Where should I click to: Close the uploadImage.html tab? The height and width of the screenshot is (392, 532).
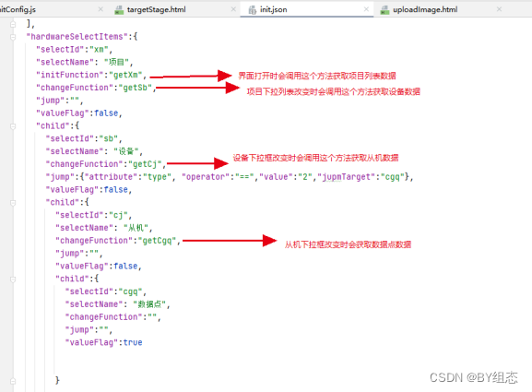[x=499, y=9]
